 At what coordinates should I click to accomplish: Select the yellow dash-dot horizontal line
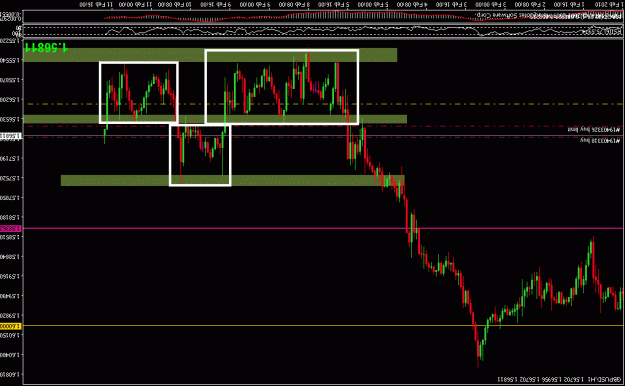tap(324, 104)
